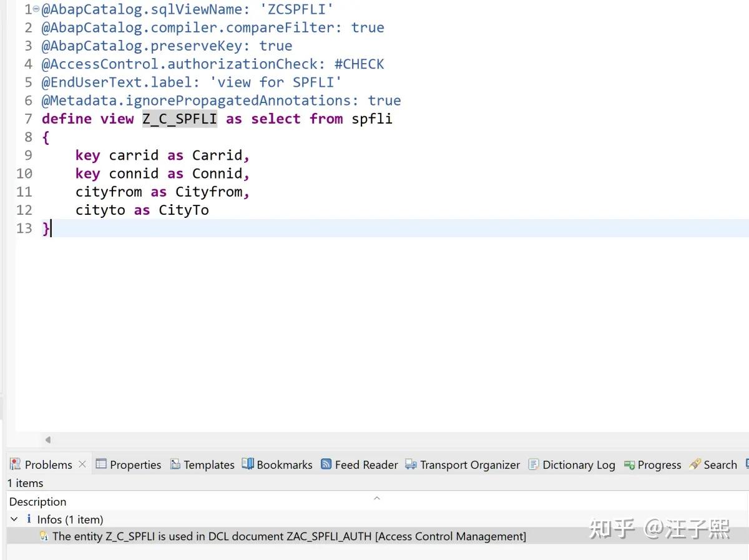Click the Cityfrom alias on line 11

pos(210,192)
